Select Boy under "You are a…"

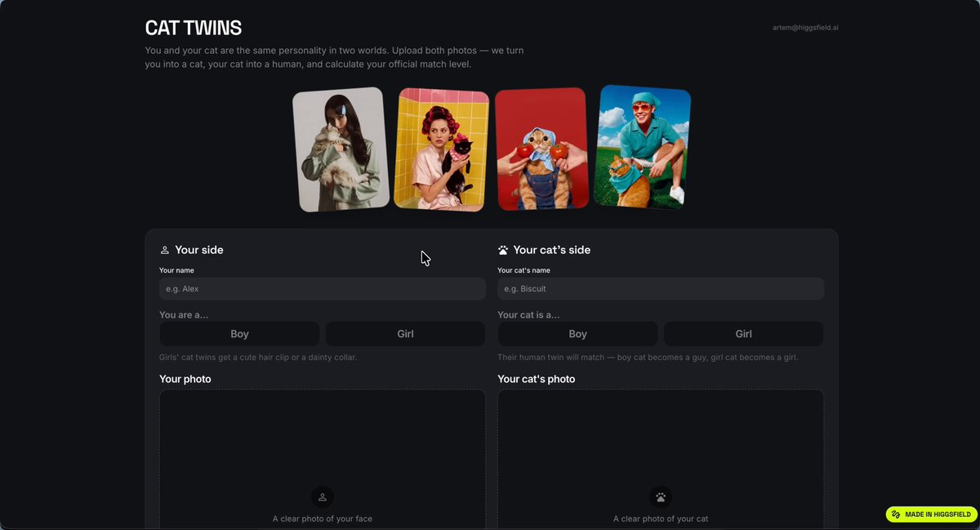[x=239, y=334]
